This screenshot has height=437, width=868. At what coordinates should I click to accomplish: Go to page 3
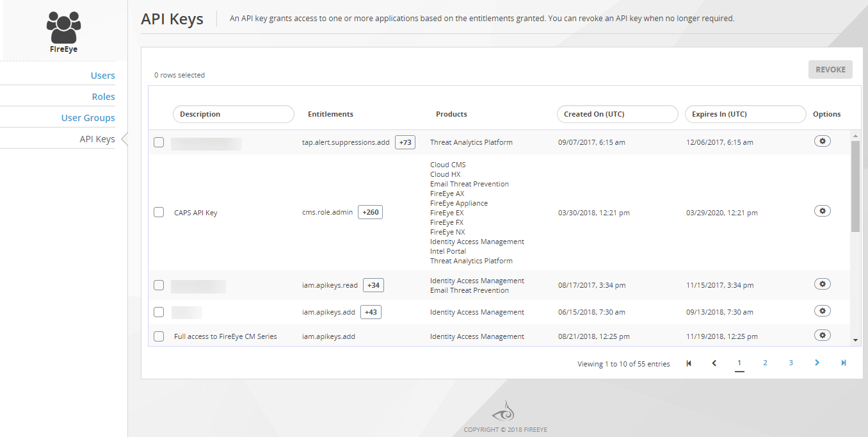tap(791, 363)
